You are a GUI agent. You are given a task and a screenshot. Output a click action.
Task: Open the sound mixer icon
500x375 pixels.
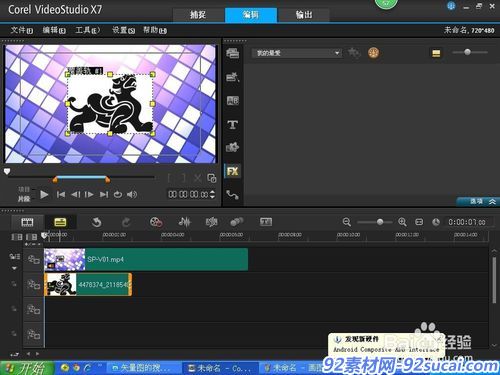185,222
